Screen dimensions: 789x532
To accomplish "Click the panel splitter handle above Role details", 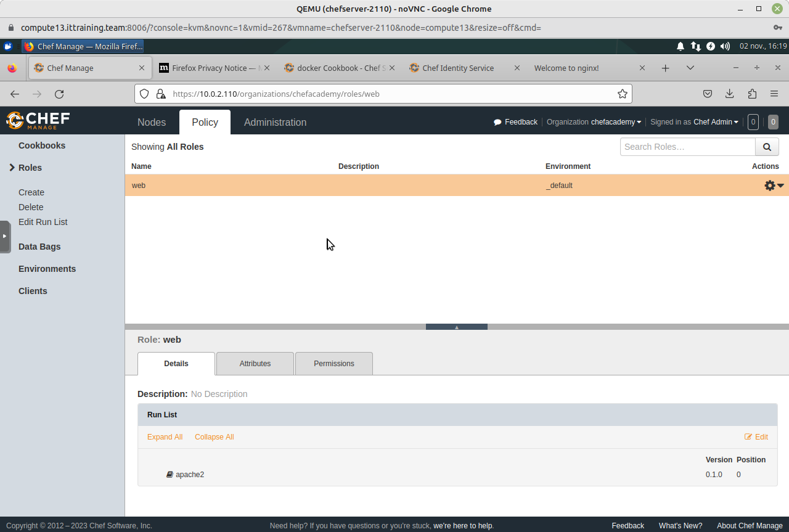I will coord(456,327).
